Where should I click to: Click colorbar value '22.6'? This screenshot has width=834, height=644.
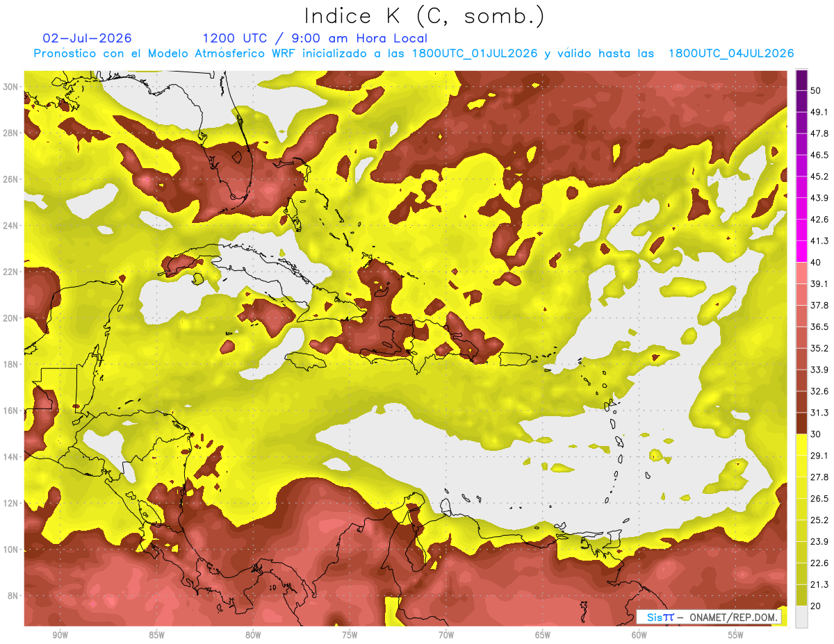pyautogui.click(x=819, y=563)
